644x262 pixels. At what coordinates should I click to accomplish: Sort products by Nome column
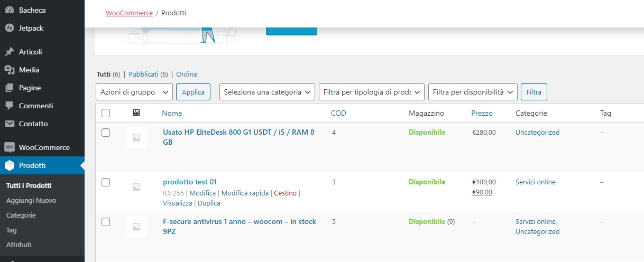[x=172, y=113]
